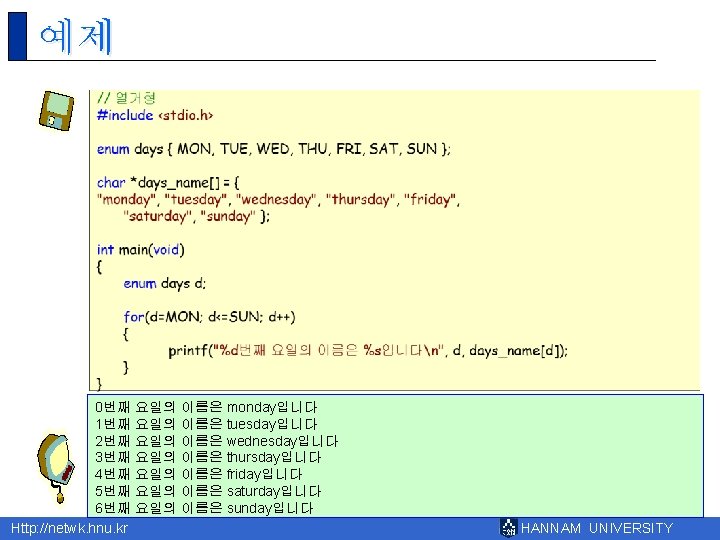
Task: Click the #include <stdio.h> line
Action: [x=155, y=115]
